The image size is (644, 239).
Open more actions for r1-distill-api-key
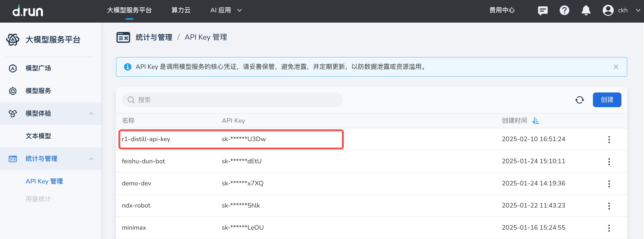(609, 139)
